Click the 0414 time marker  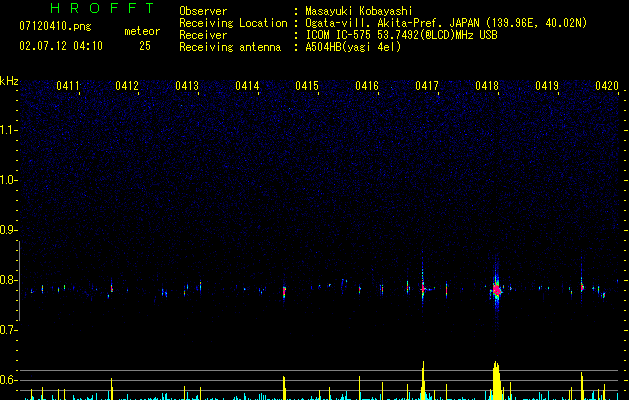click(x=247, y=86)
